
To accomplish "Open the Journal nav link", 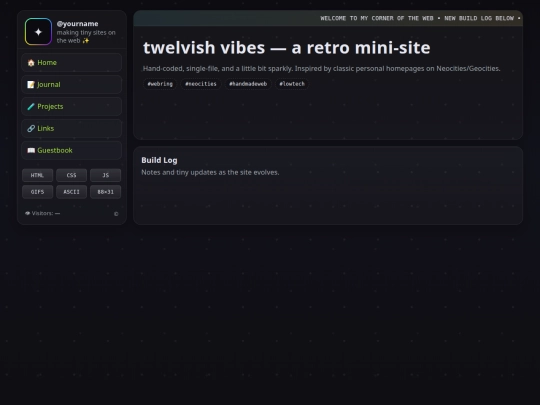I will click(x=72, y=85).
